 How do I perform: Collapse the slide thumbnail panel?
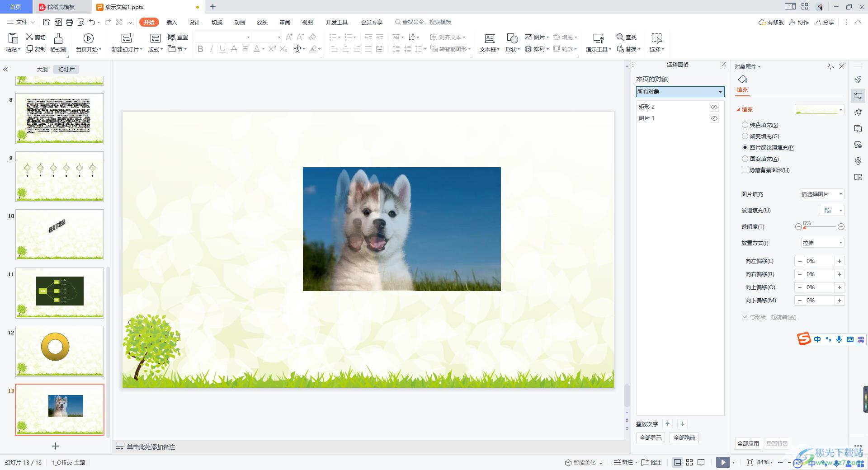(x=6, y=70)
